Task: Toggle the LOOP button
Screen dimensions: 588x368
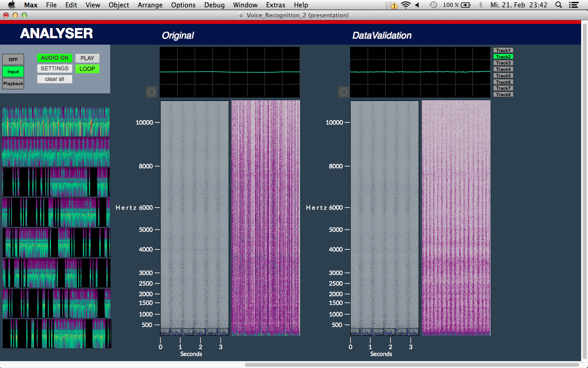Action: 87,69
